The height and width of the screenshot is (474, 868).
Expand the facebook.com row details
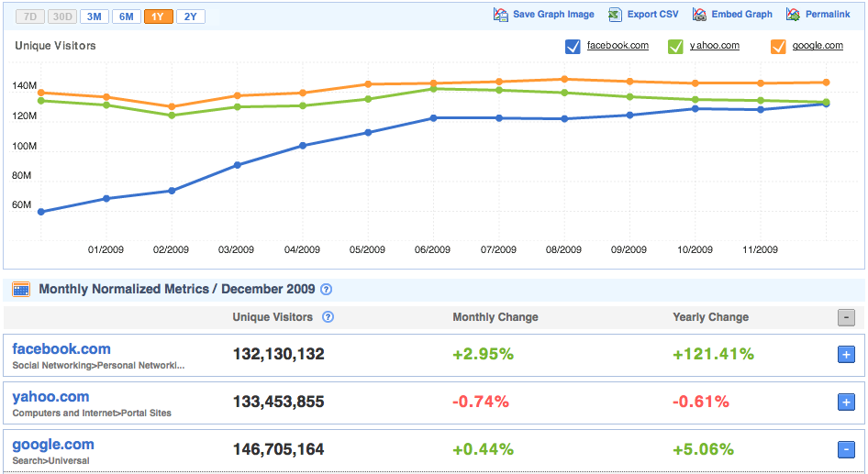click(846, 355)
